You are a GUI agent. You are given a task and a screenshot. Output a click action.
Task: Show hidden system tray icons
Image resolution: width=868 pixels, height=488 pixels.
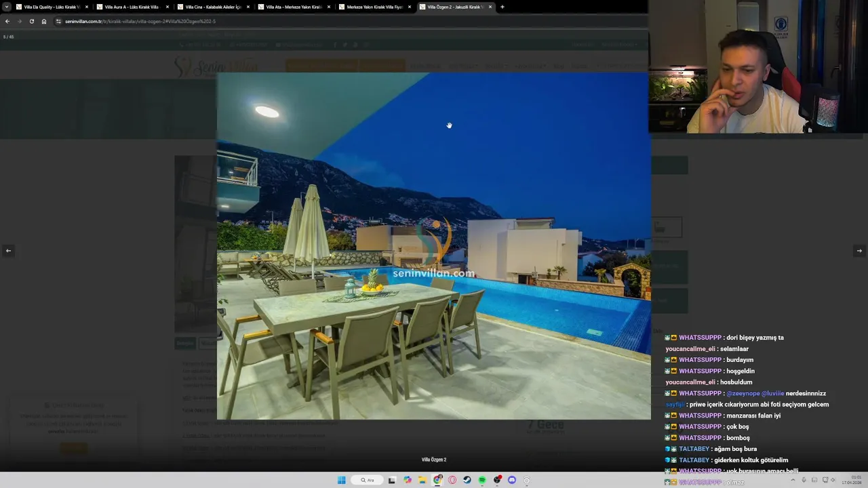tap(793, 481)
